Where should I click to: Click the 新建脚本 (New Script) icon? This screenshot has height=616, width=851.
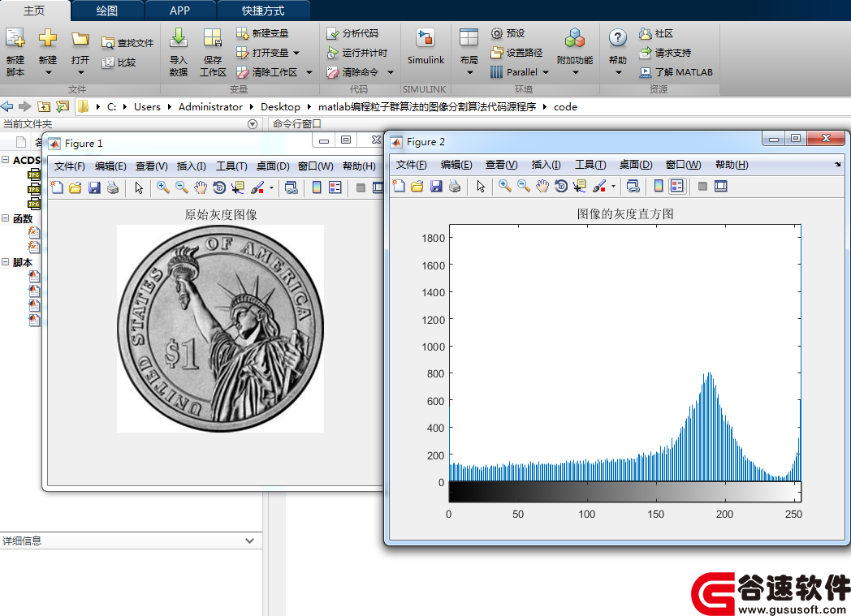point(15,39)
